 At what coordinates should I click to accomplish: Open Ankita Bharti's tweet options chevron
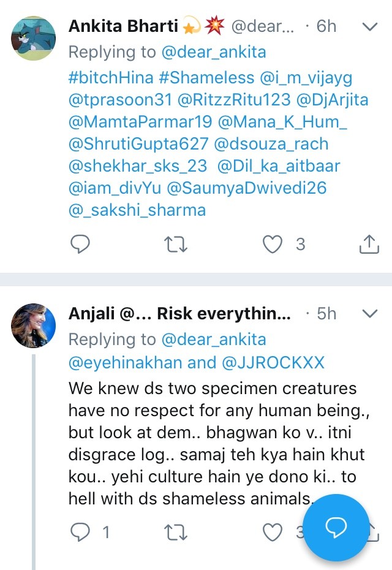pyautogui.click(x=370, y=26)
